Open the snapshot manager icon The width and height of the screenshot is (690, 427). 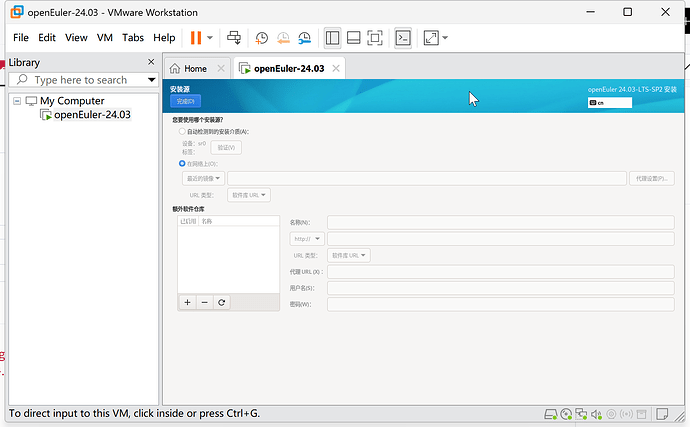[x=304, y=38]
